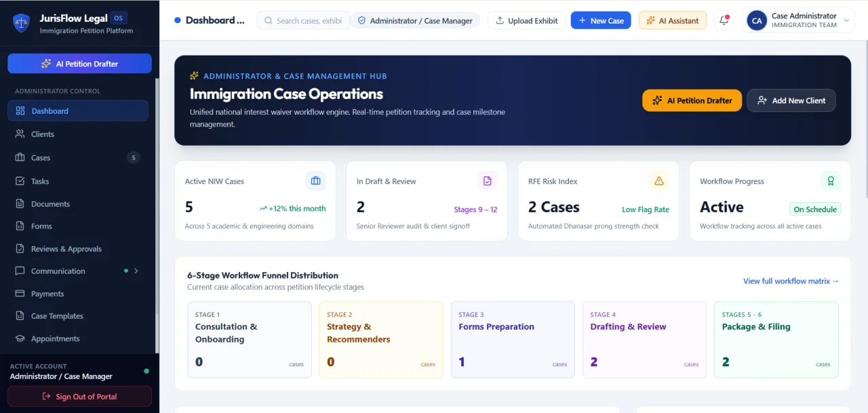
Task: Open the AI Assistant button
Action: coord(673,20)
